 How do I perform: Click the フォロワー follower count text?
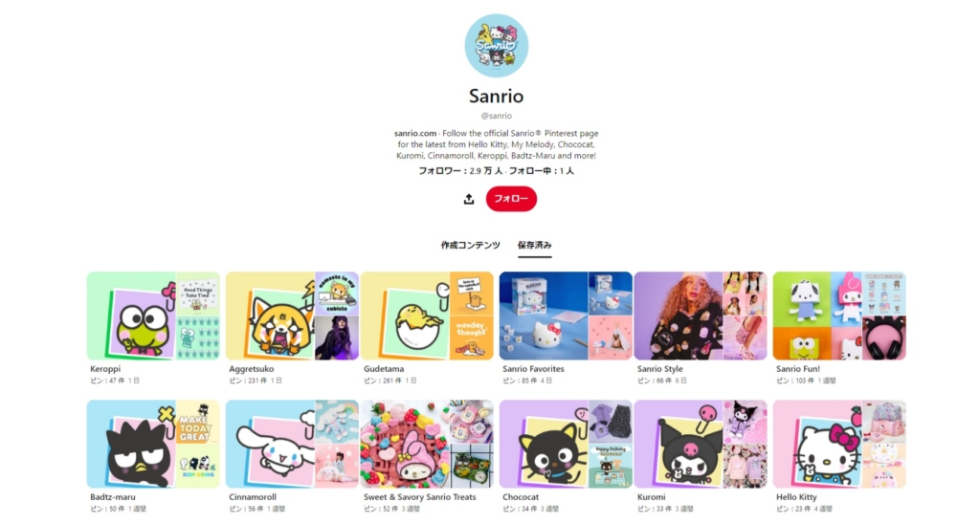(x=460, y=170)
